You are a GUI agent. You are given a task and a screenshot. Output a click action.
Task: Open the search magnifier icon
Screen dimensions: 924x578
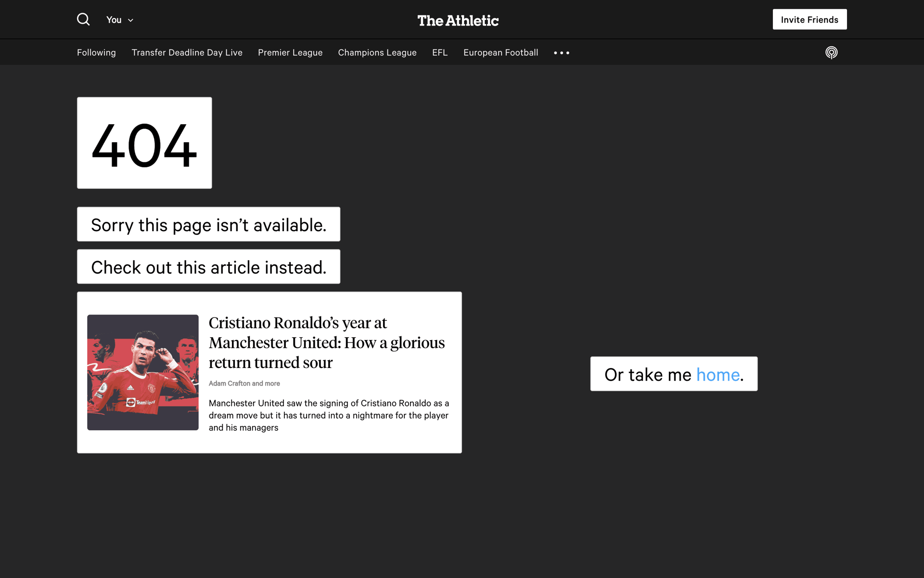pos(83,19)
